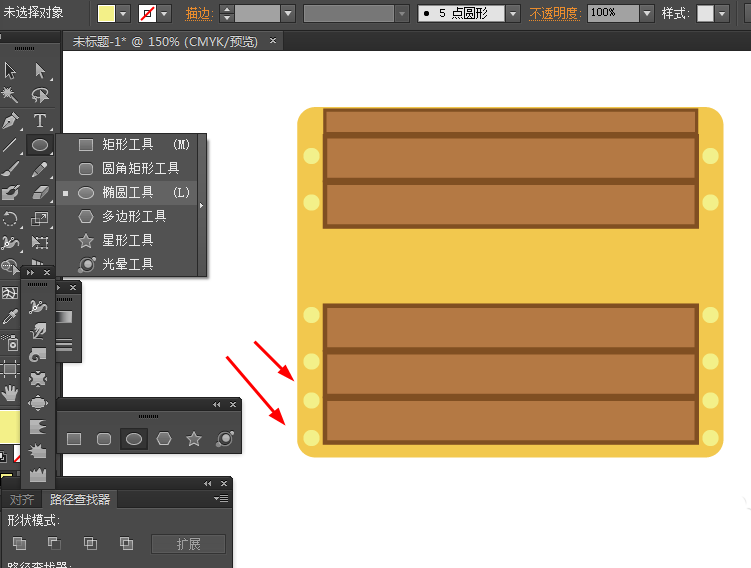Click the stroke none swatch in control bar
The height and width of the screenshot is (568, 751).
point(148,14)
